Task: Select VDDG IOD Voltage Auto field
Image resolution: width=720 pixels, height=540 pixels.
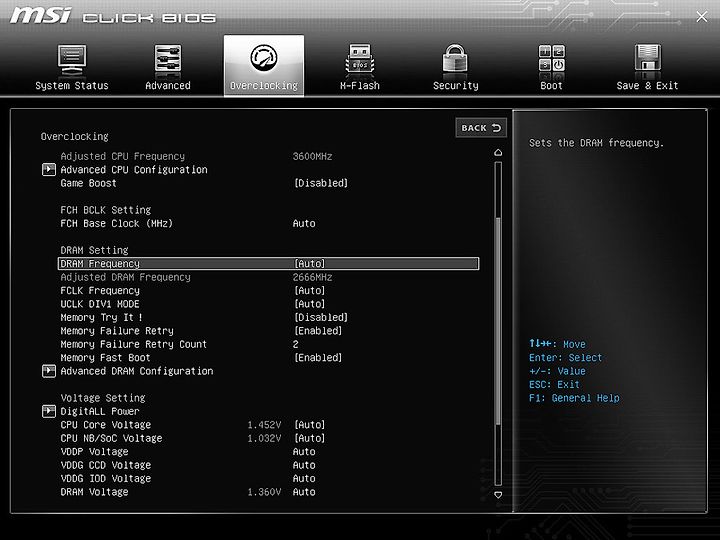Action: [304, 478]
